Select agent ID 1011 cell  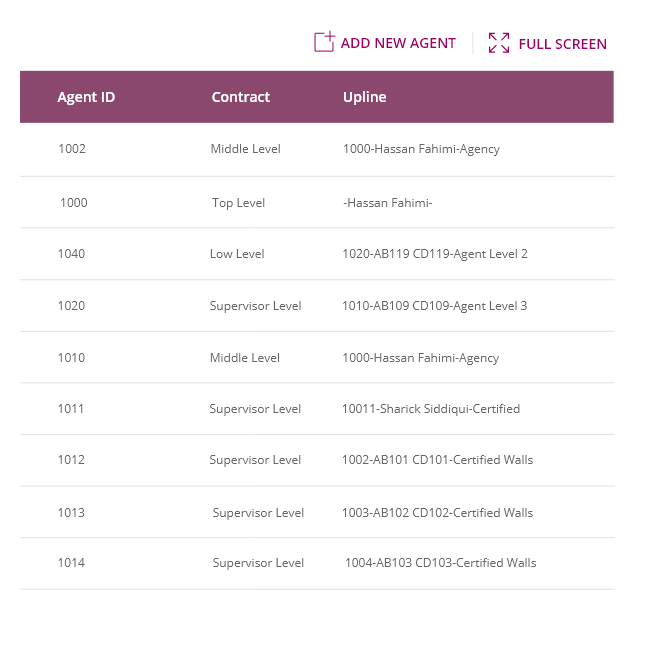point(70,409)
